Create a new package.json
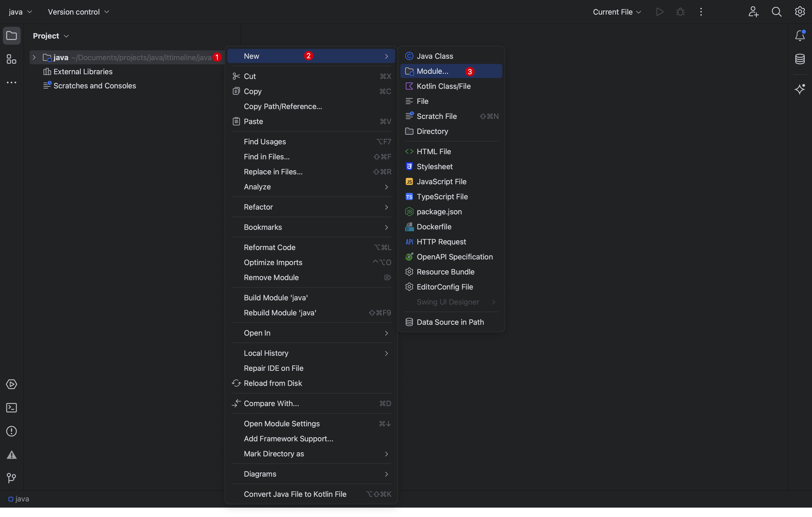 pos(451,212)
